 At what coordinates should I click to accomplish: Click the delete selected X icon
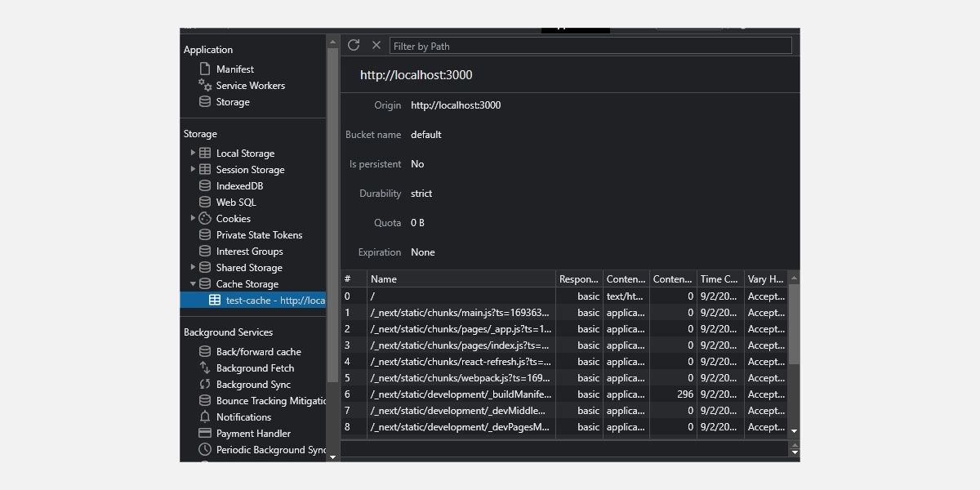click(x=376, y=46)
